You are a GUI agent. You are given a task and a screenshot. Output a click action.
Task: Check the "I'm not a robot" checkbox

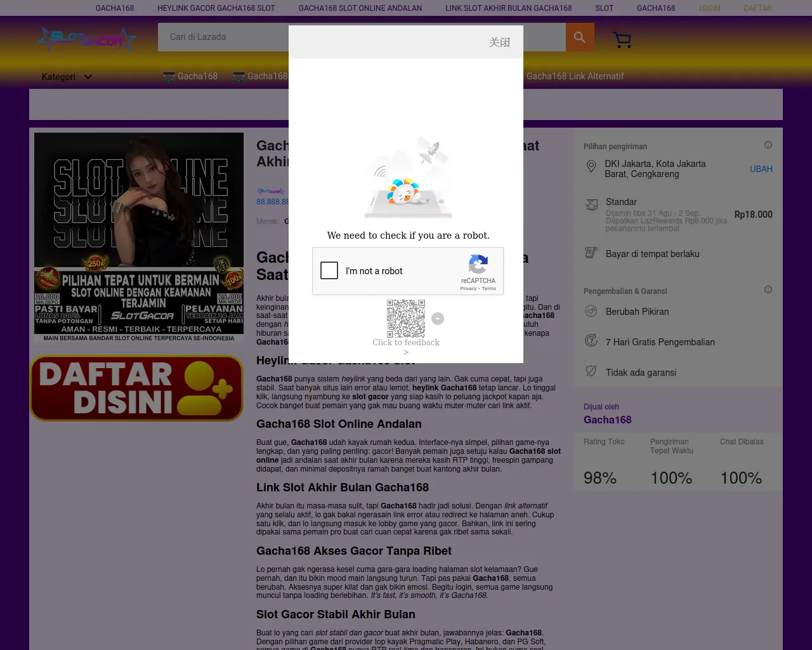pos(329,270)
